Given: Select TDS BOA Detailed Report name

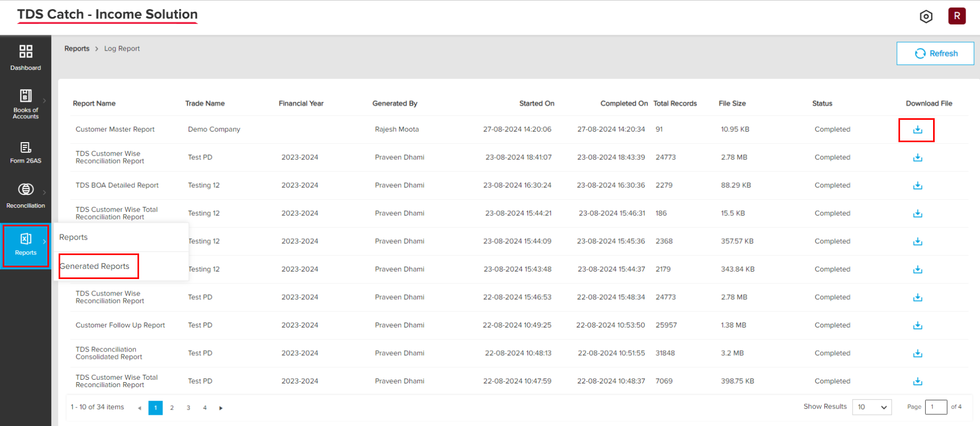Looking at the screenshot, I should (117, 185).
